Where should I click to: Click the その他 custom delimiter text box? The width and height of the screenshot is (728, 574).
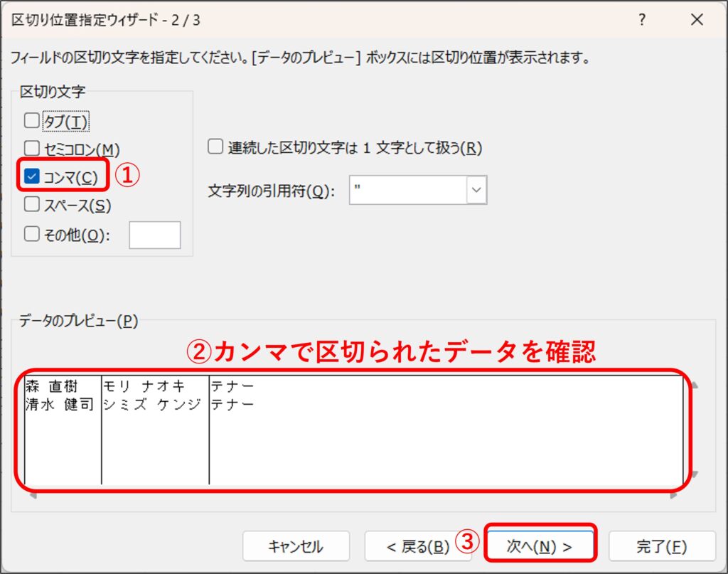click(x=154, y=235)
